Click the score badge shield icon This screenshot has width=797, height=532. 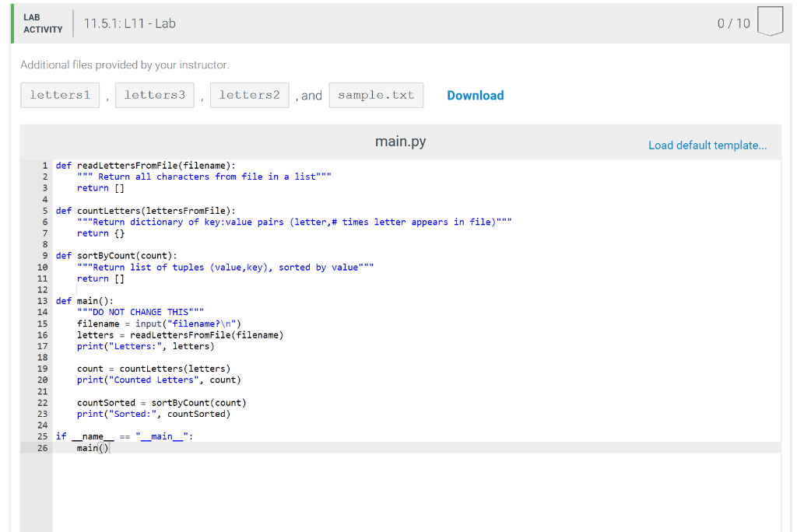point(770,21)
